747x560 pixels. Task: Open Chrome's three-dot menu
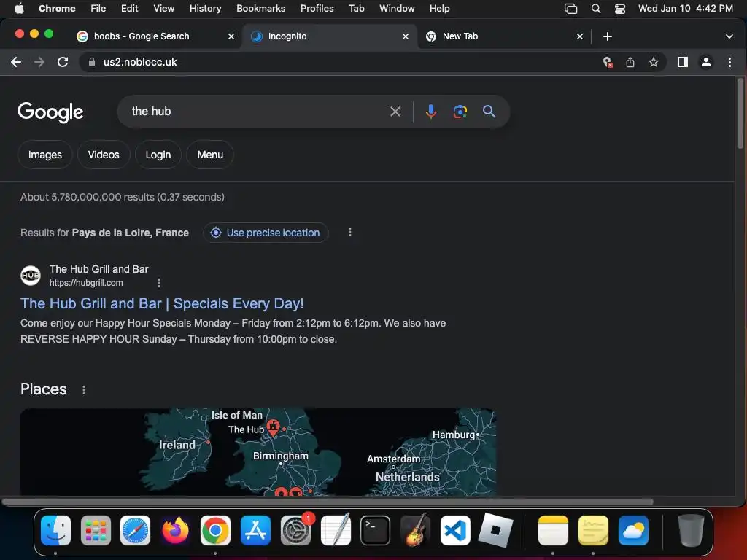coord(729,62)
